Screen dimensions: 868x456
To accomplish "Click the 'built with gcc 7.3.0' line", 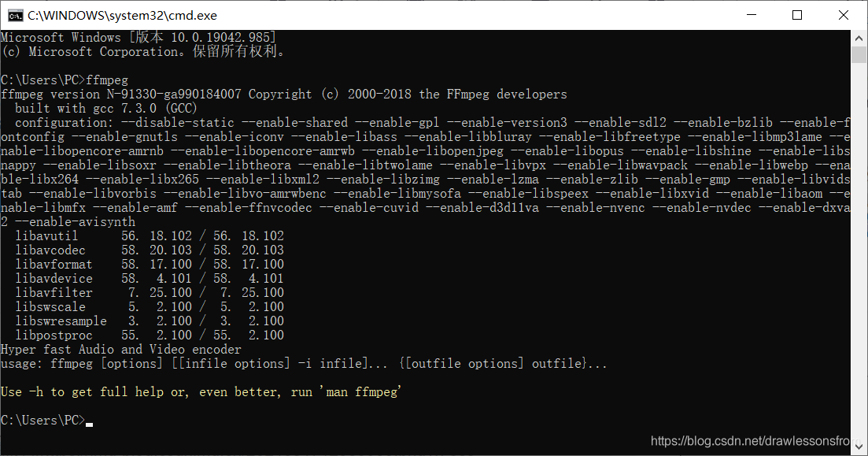I will click(105, 109).
